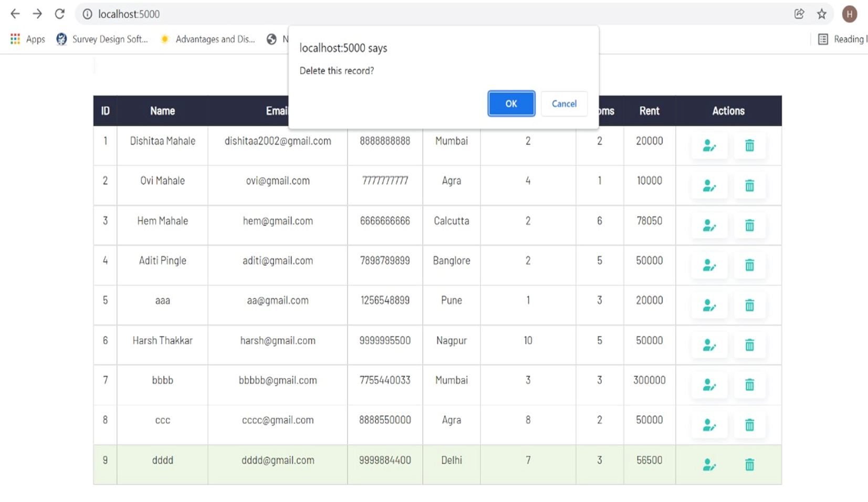
Task: Delete record 9 using its trash icon
Action: point(749,464)
